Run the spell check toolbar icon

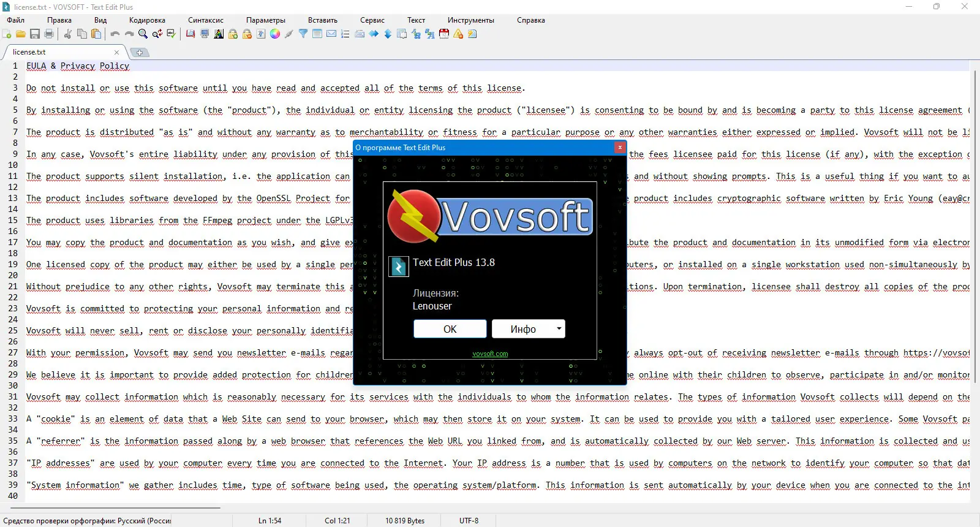coord(171,34)
